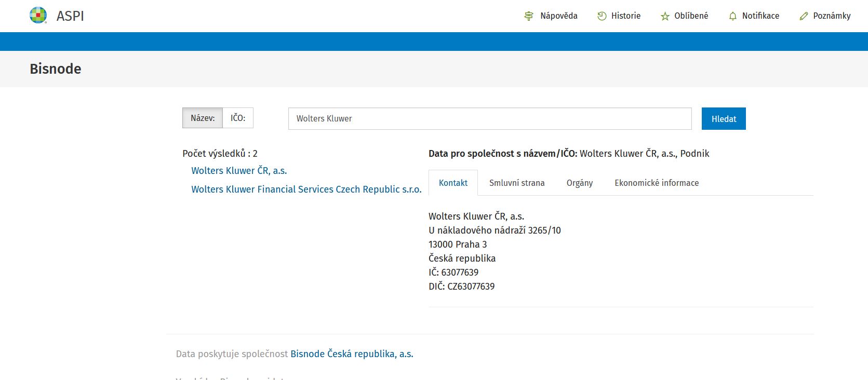Select the Kontakt tab
Image resolution: width=868 pixels, height=380 pixels.
[453, 183]
